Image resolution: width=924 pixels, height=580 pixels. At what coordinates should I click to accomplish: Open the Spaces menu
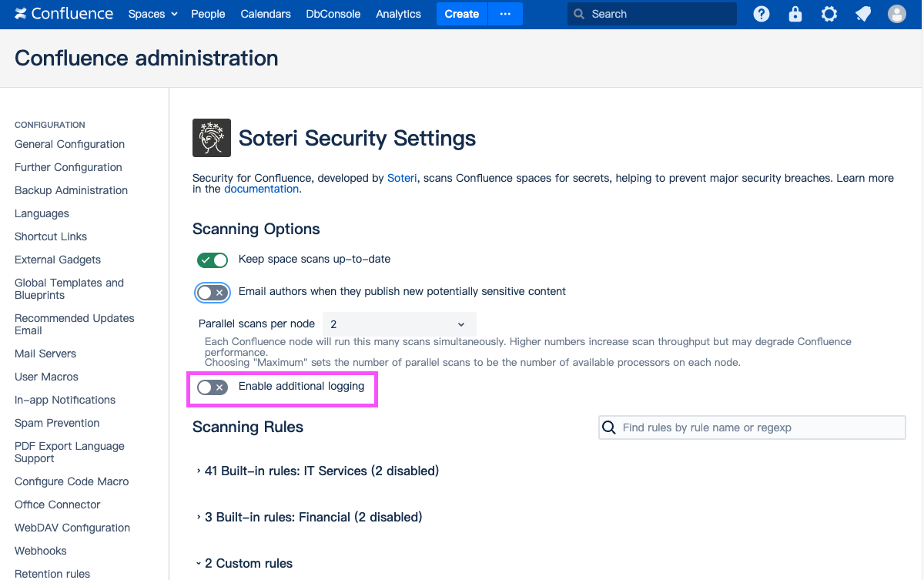click(x=152, y=14)
